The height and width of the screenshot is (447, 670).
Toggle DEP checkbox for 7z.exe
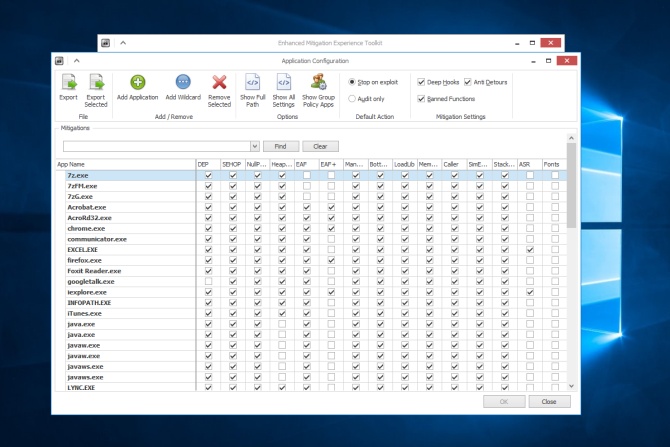[208, 175]
